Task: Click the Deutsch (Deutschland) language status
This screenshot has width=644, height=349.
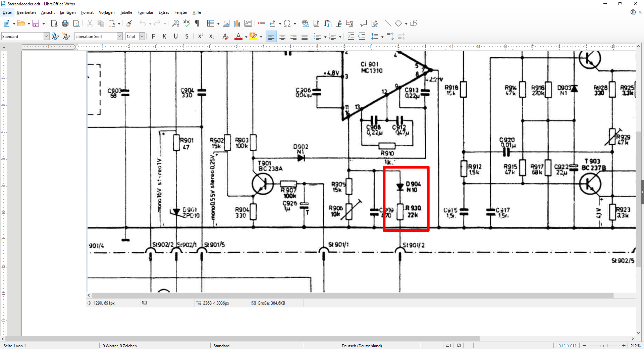Action: [x=362, y=346]
